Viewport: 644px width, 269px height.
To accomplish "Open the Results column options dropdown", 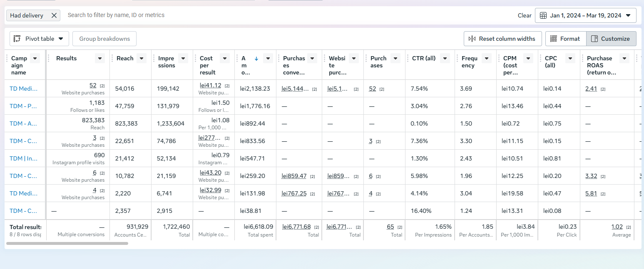I will [99, 59].
